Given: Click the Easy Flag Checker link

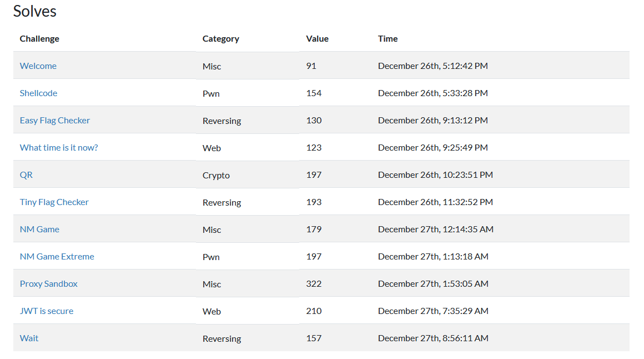Looking at the screenshot, I should point(54,120).
